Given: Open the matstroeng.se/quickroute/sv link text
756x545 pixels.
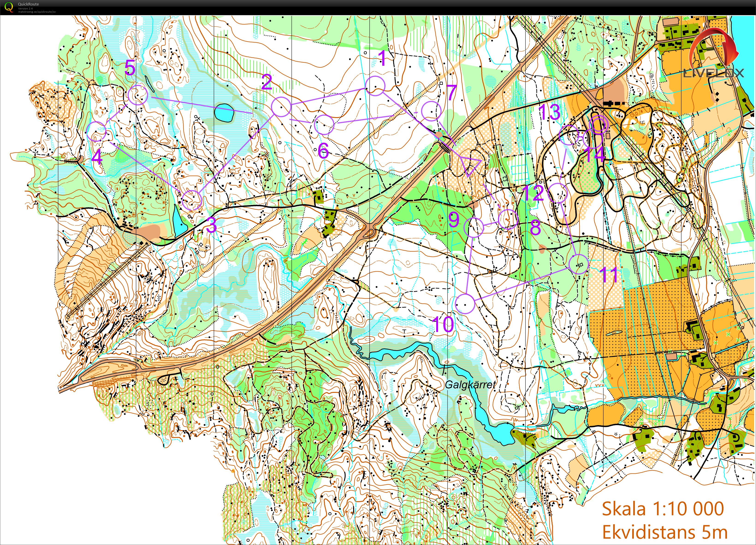Looking at the screenshot, I should [37, 11].
